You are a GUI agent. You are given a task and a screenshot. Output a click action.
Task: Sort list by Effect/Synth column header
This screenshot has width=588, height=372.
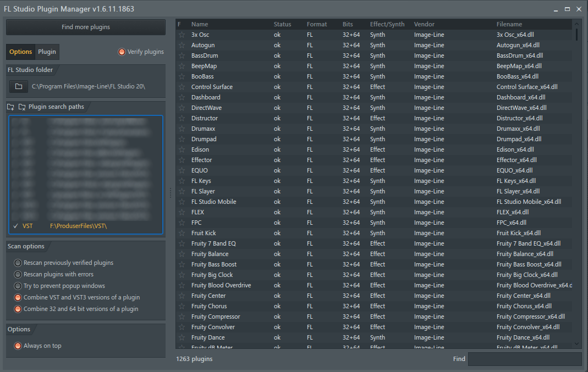point(387,24)
